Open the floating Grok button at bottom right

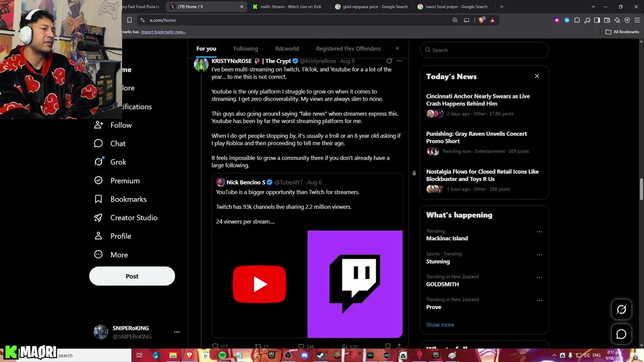click(621, 310)
